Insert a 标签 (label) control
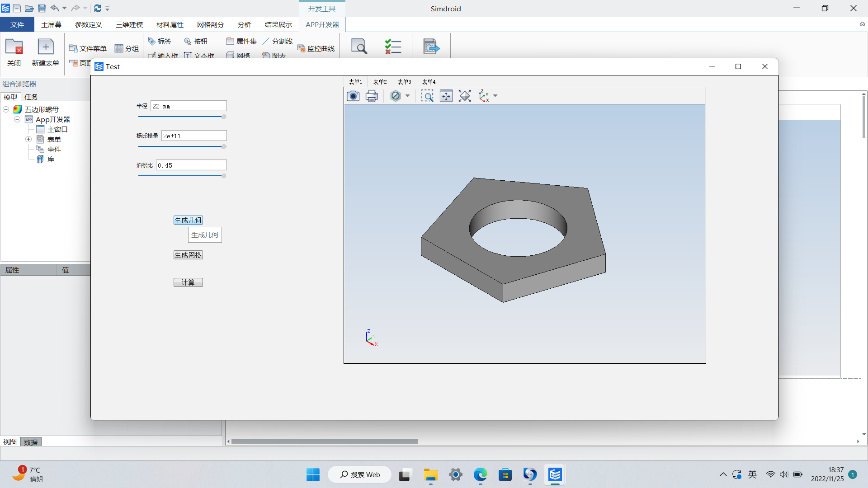Image resolution: width=868 pixels, height=488 pixels. point(160,41)
